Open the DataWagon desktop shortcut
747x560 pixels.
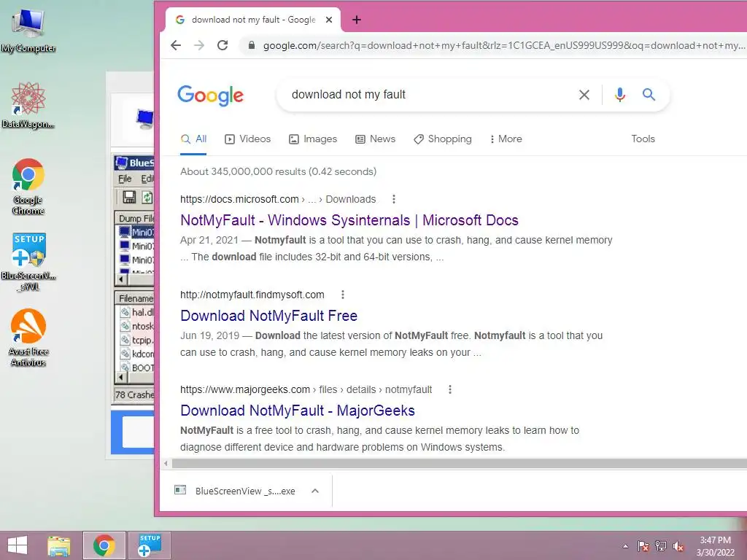pyautogui.click(x=28, y=105)
